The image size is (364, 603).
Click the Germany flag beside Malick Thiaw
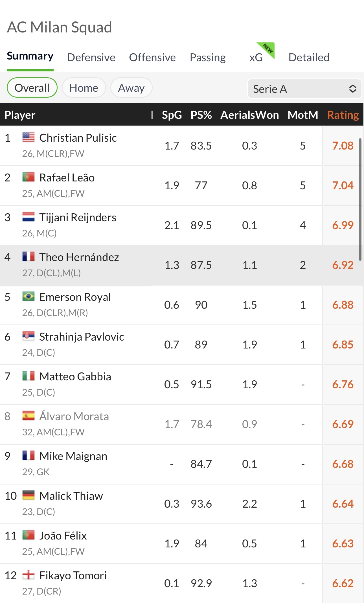coord(28,495)
